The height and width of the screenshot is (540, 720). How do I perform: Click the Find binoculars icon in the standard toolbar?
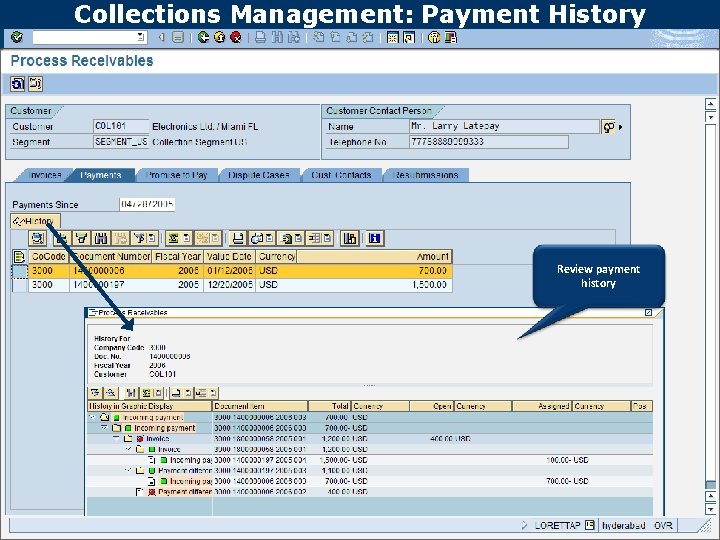(x=277, y=38)
